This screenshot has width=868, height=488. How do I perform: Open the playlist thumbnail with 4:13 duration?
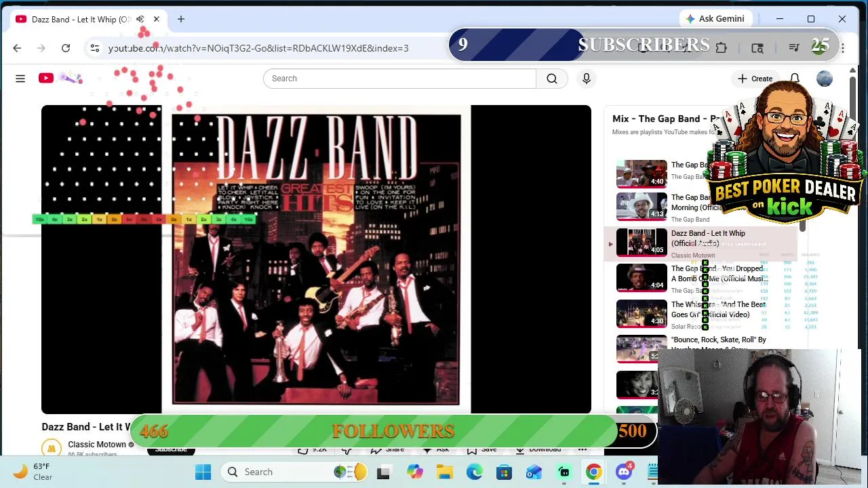pos(642,206)
